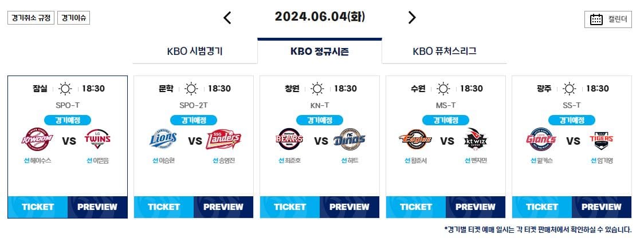The width and height of the screenshot is (644, 242).
Task: Open 경기이슈 button
Action: (73, 18)
